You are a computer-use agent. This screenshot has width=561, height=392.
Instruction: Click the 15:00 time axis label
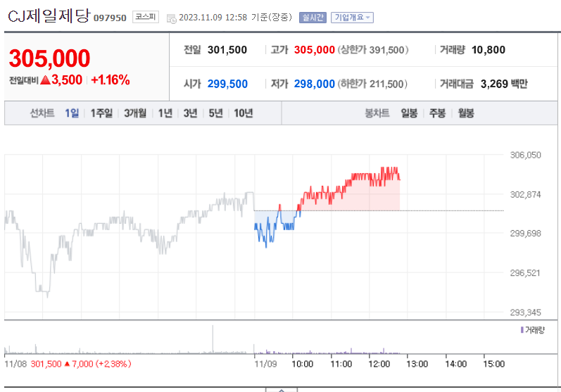click(493, 364)
